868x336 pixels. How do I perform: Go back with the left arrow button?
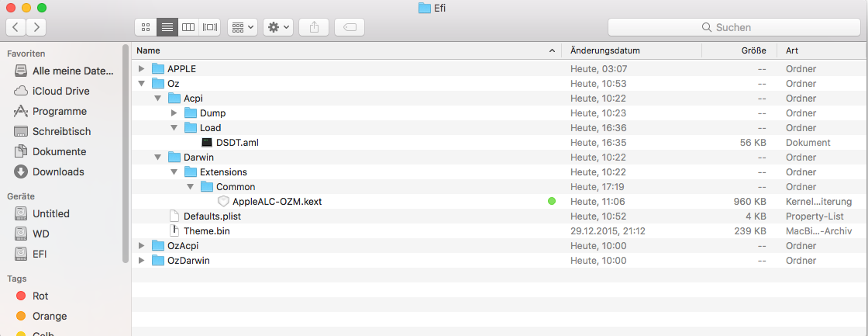coord(16,26)
